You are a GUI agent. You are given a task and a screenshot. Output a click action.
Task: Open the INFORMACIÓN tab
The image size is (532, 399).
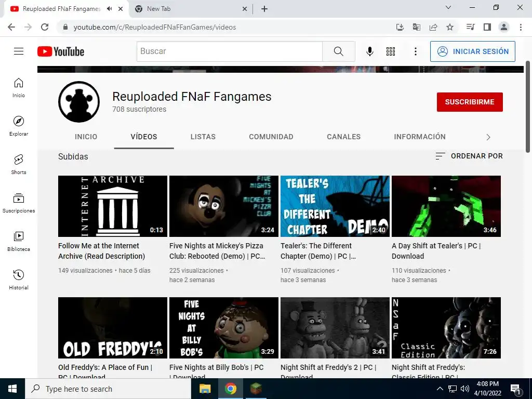(x=420, y=137)
